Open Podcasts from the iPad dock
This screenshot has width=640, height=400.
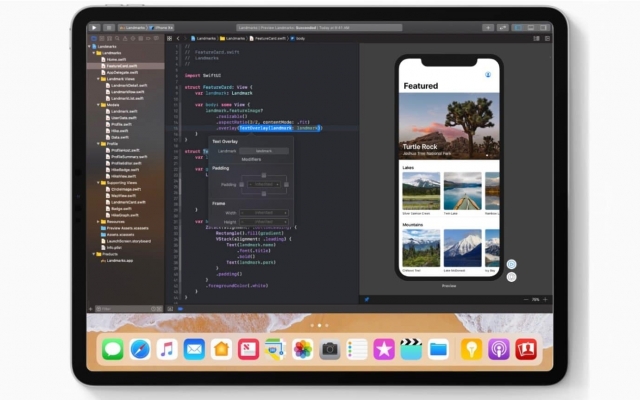[x=499, y=349]
